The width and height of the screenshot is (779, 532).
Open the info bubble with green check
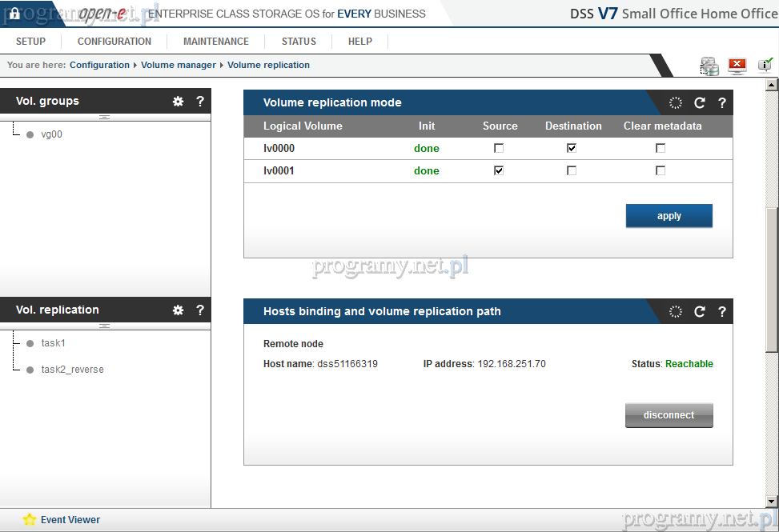(x=765, y=66)
